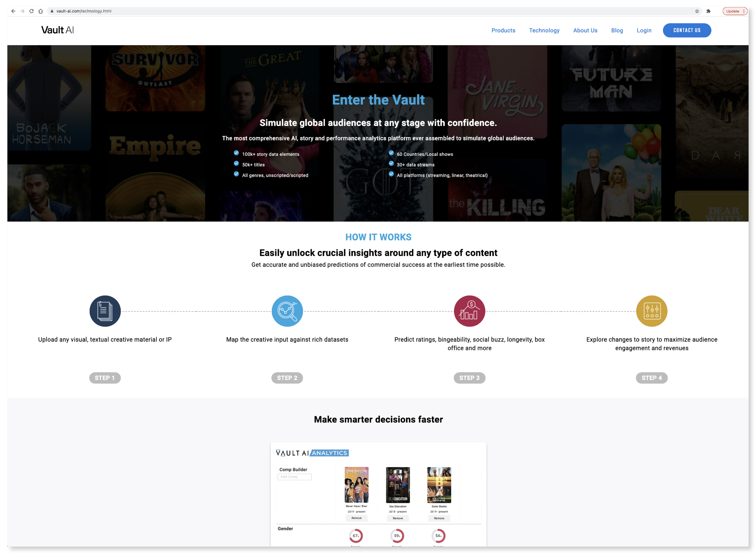The width and height of the screenshot is (756, 553).
Task: Click the browser back arrow
Action: point(13,11)
